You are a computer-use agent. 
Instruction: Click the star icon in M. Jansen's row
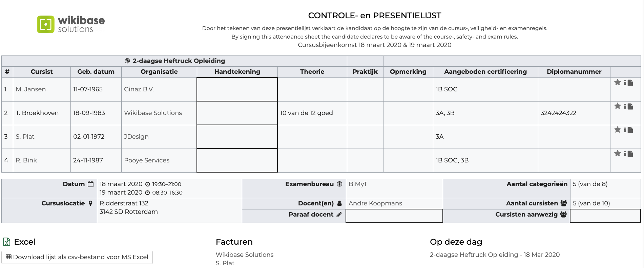pyautogui.click(x=618, y=82)
